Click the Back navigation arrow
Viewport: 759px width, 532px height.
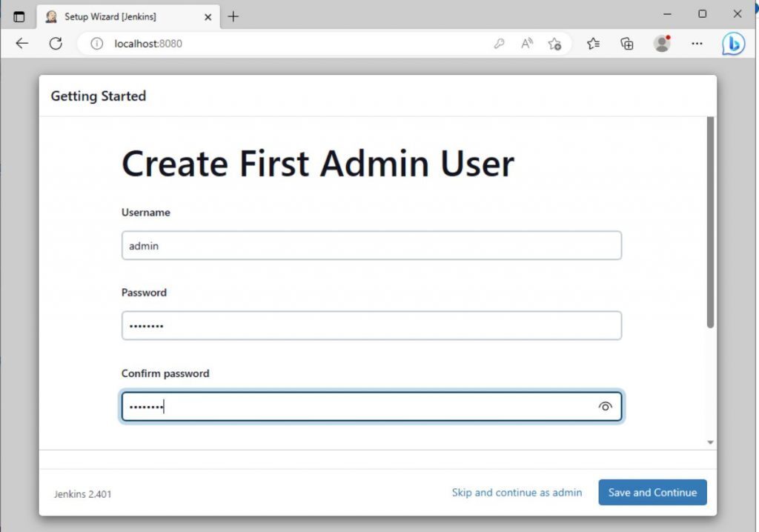coord(21,43)
